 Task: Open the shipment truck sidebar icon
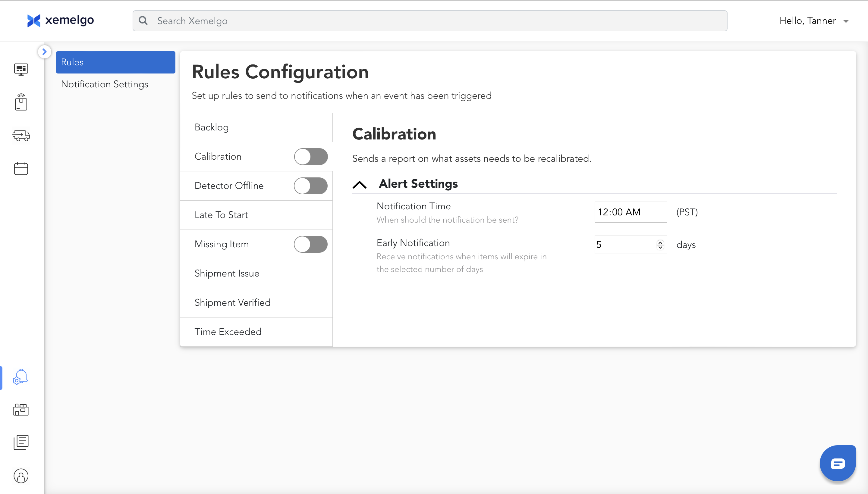coord(21,136)
